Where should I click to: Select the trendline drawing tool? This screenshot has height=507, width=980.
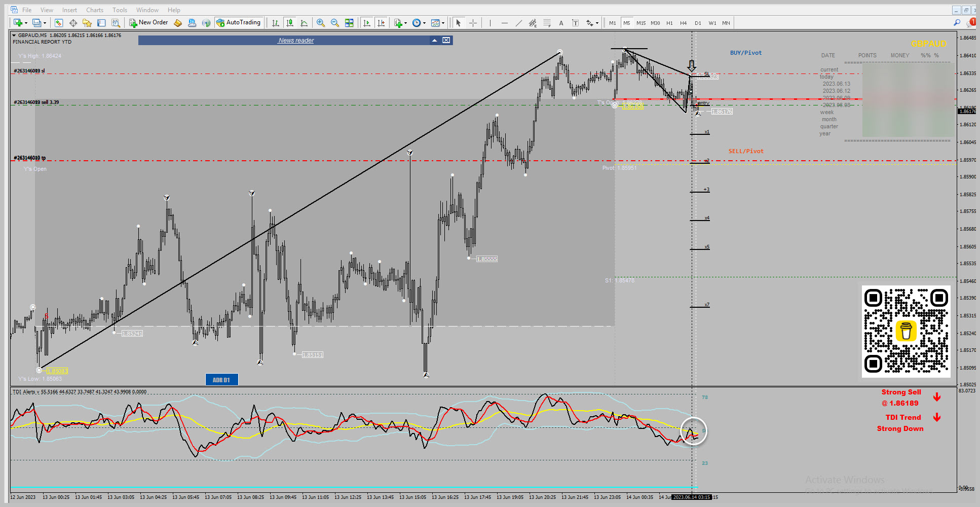coord(518,23)
